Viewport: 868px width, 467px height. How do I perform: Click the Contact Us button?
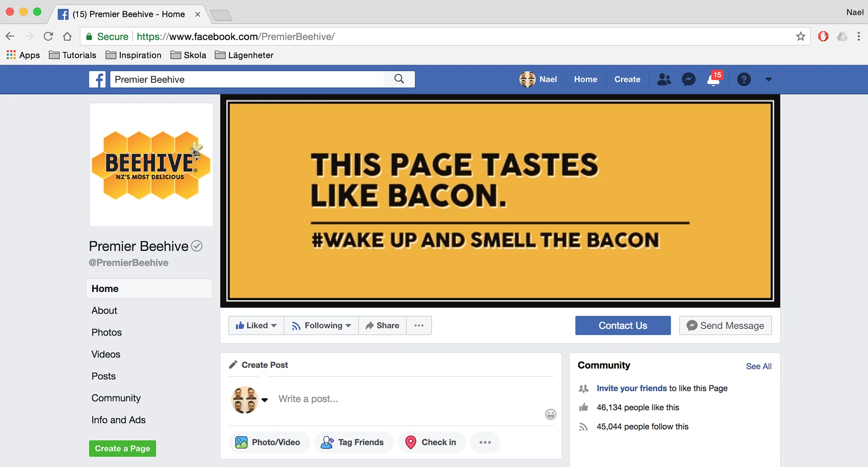point(623,325)
